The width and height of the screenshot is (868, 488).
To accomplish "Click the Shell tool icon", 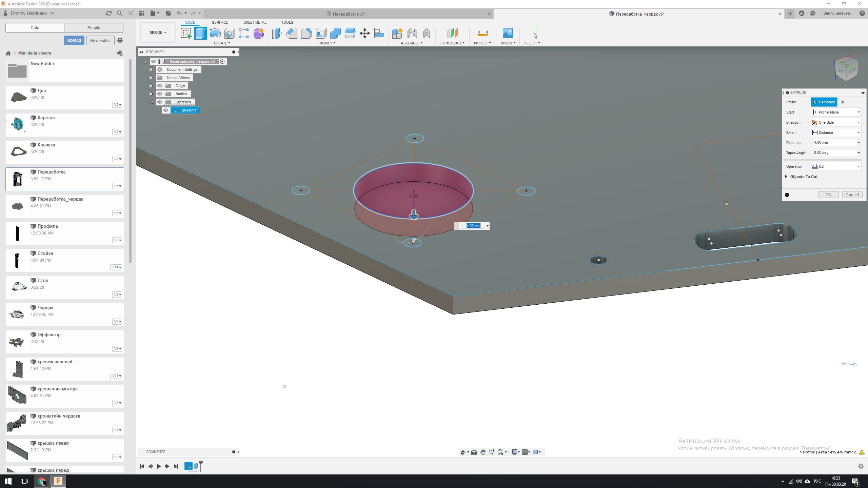I will (x=321, y=33).
